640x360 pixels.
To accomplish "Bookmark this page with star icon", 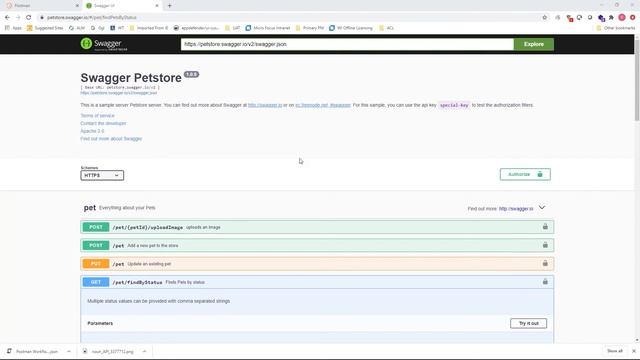I will (544, 18).
